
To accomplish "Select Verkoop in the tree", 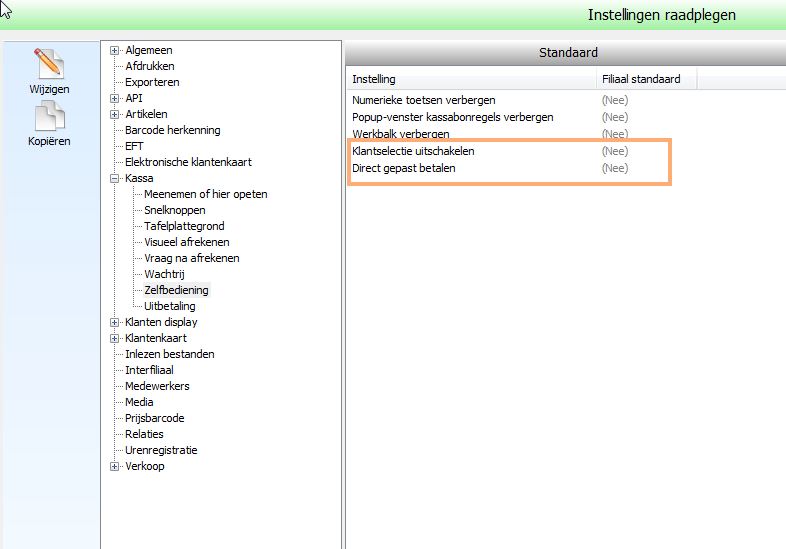I will (x=144, y=466).
